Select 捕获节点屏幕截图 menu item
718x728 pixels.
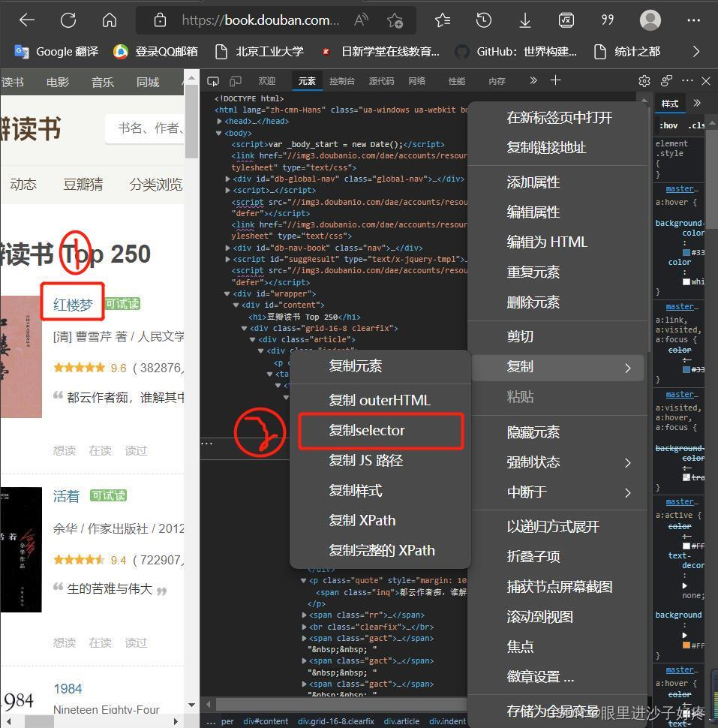[557, 587]
